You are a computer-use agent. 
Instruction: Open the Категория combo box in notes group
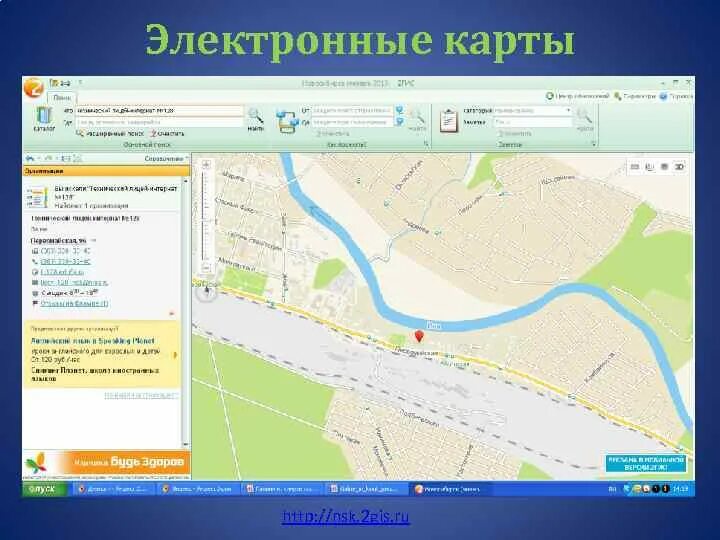coord(532,111)
